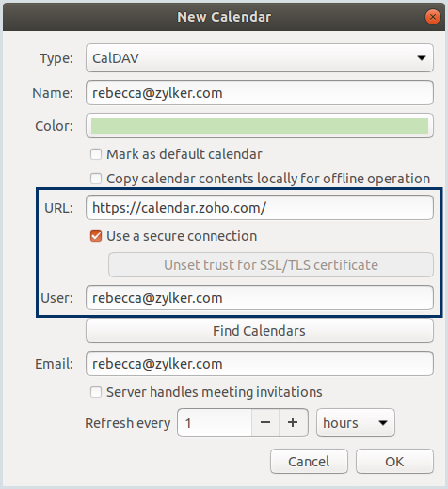Confirm the calendar with OK

point(394,462)
